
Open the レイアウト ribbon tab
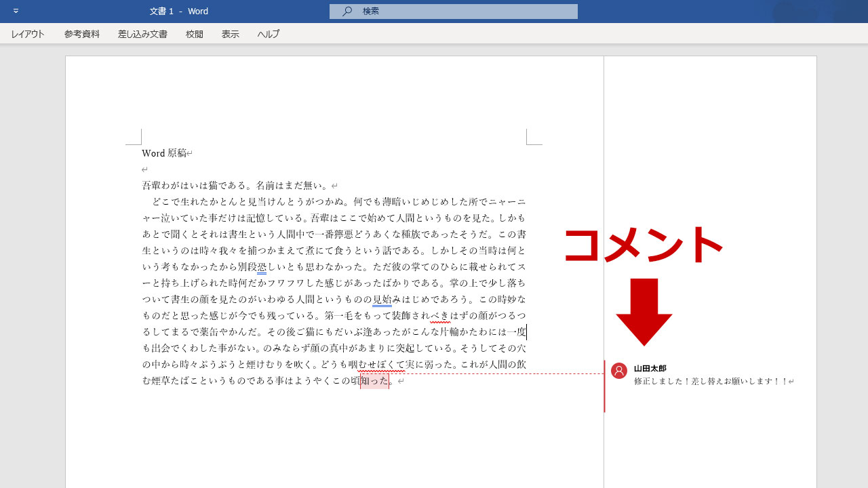pyautogui.click(x=28, y=34)
